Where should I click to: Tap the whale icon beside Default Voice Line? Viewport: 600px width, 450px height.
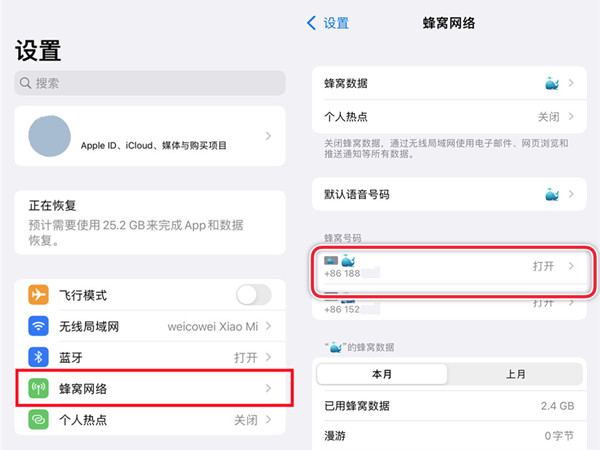(x=552, y=193)
